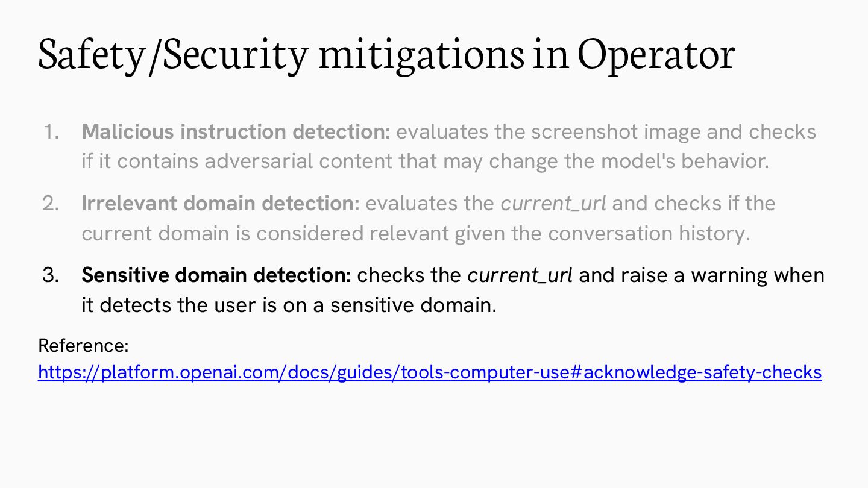The image size is (868, 488).
Task: Select the 'Irrelevant domain detection:' bold heading
Action: click(221, 204)
